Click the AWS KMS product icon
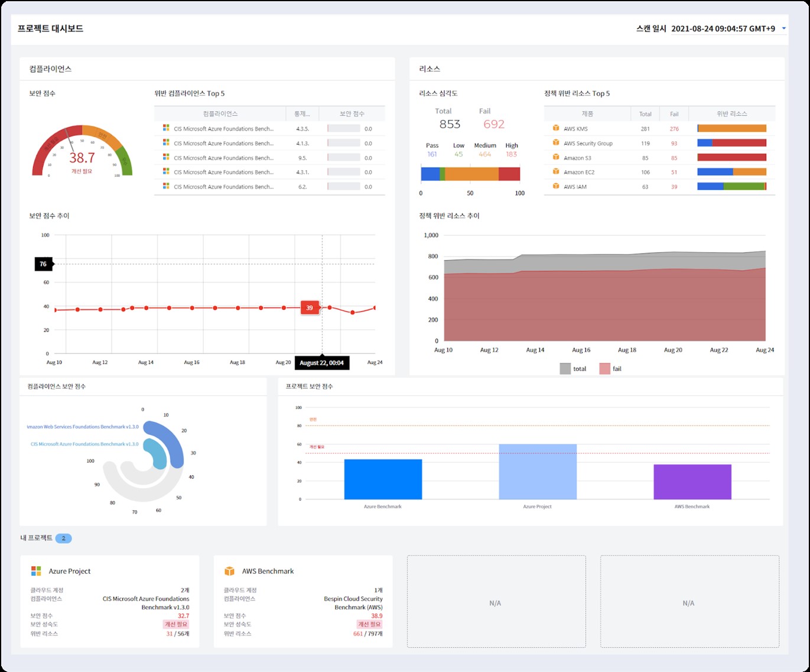 pos(556,128)
